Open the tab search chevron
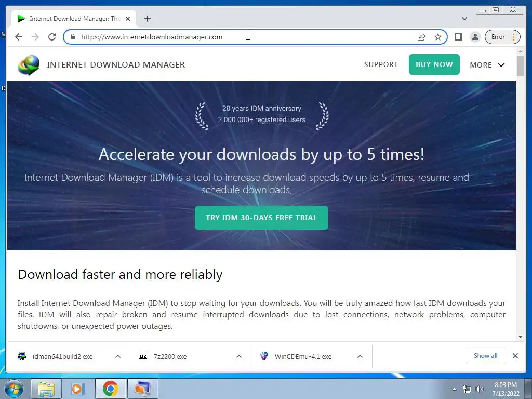 tap(464, 19)
